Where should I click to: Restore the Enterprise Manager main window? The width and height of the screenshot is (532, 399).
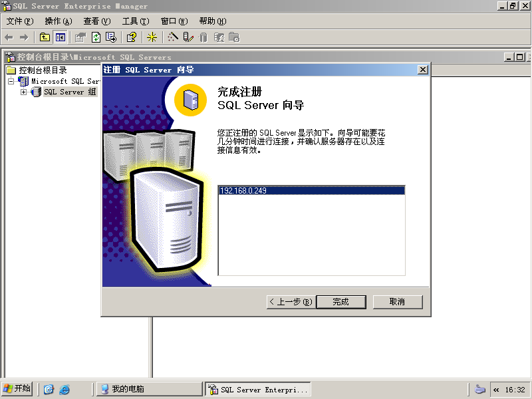[513, 6]
